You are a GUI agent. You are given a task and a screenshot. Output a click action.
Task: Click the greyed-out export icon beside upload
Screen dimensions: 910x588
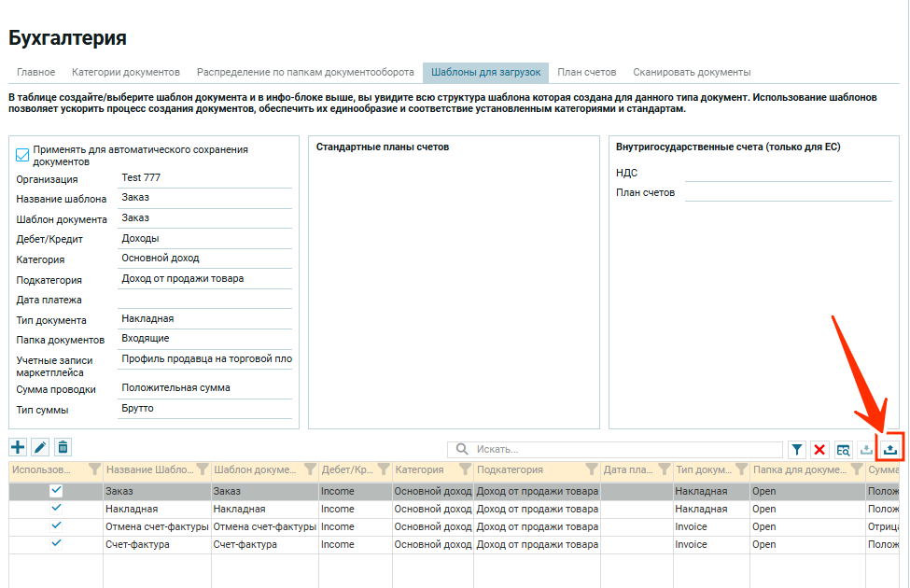(x=866, y=450)
